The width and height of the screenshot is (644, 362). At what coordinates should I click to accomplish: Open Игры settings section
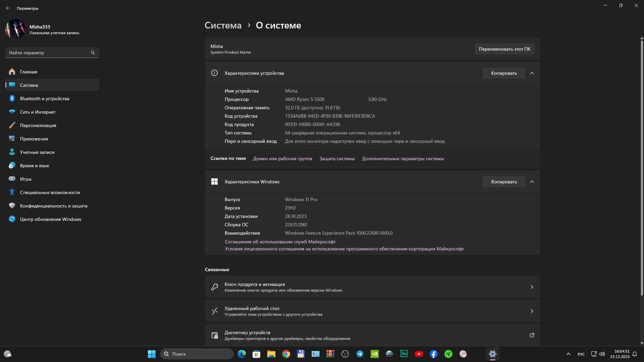[52, 179]
